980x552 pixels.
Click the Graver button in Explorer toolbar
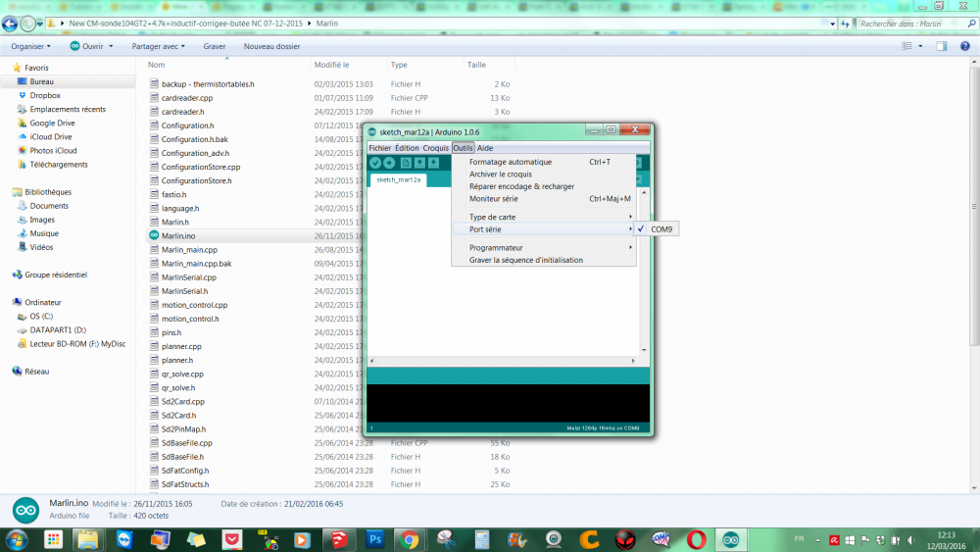[215, 46]
